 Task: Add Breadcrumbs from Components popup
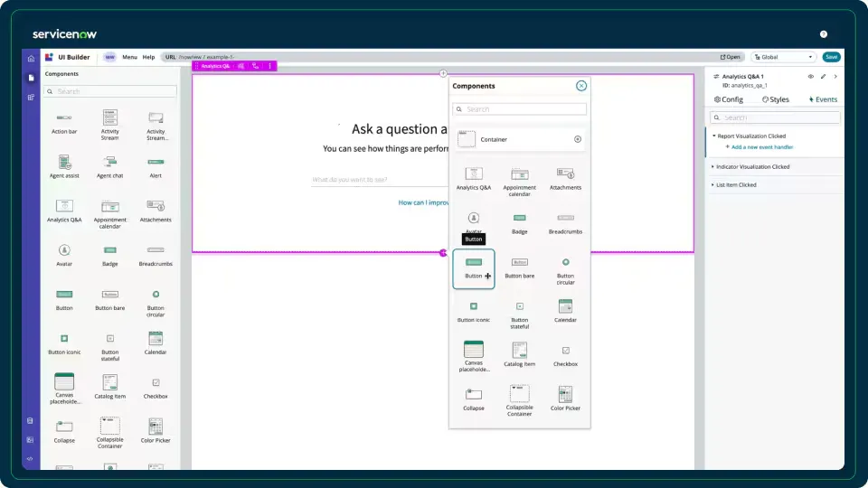pos(565,224)
